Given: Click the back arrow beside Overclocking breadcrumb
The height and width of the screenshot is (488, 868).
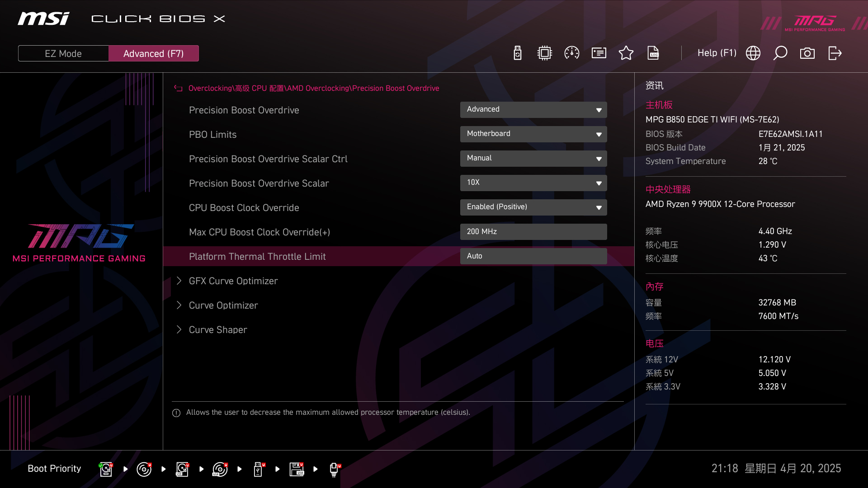Looking at the screenshot, I should pyautogui.click(x=178, y=89).
